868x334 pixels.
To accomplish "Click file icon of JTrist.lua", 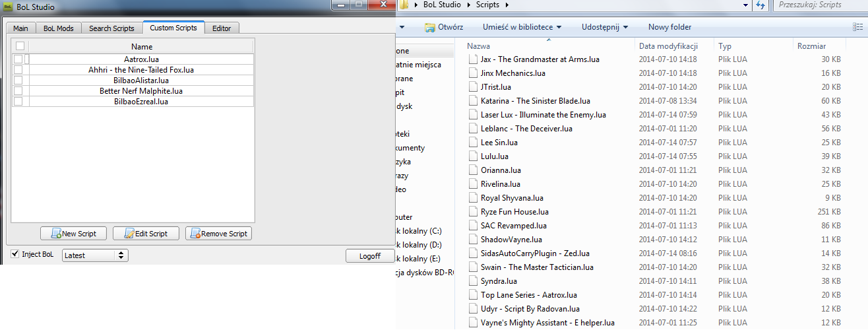I will click(x=472, y=86).
